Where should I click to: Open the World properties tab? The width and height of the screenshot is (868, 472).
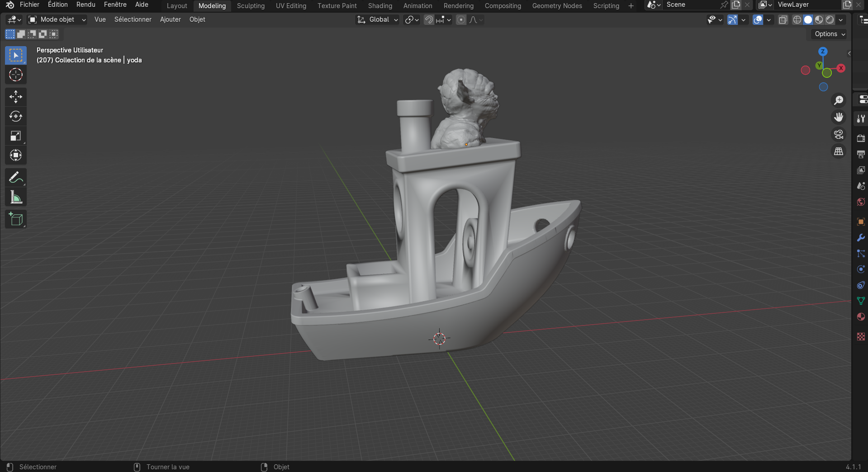[x=861, y=202]
